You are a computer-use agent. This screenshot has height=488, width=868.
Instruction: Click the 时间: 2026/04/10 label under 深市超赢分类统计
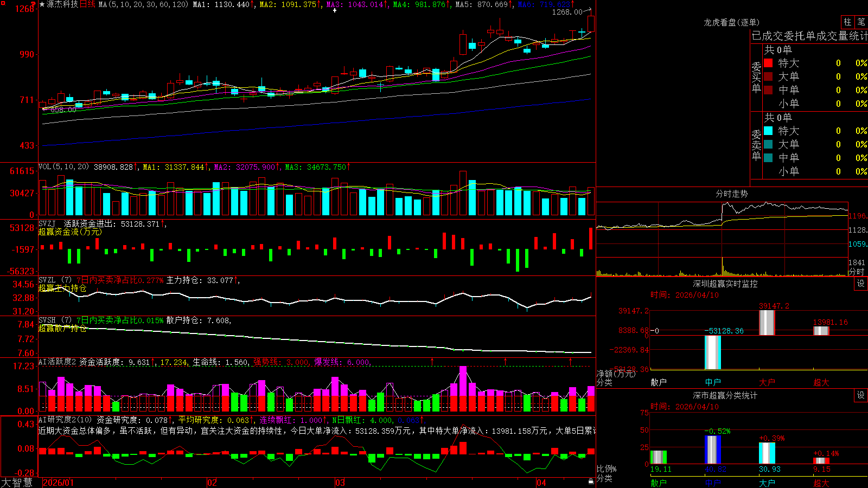tap(685, 407)
